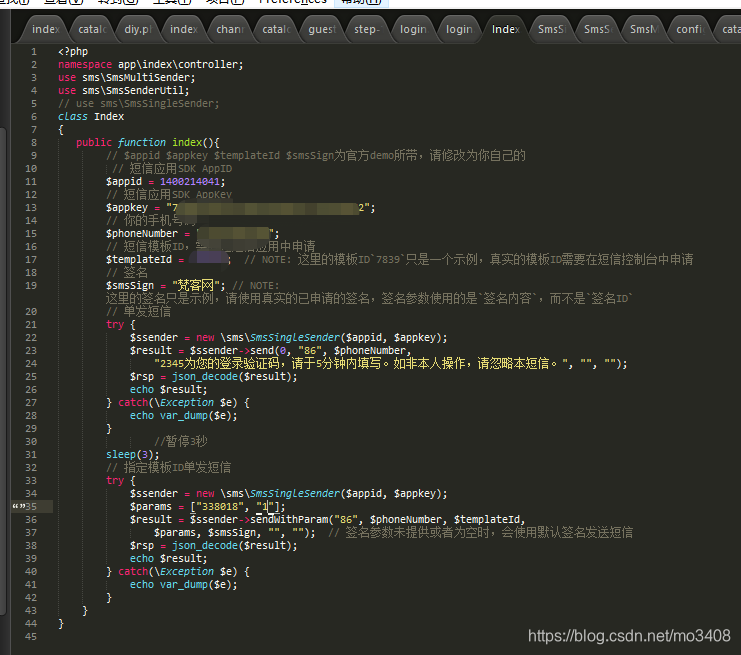Click var_dump on line 41
The height and width of the screenshot is (655, 741).
(x=184, y=585)
